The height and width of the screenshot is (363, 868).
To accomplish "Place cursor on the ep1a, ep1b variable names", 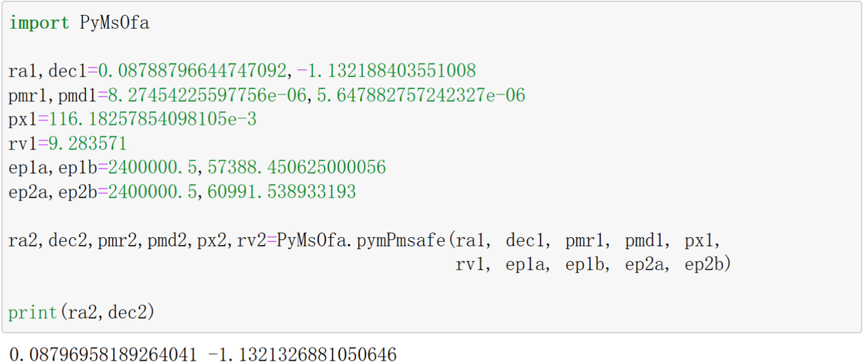I will coord(52,168).
